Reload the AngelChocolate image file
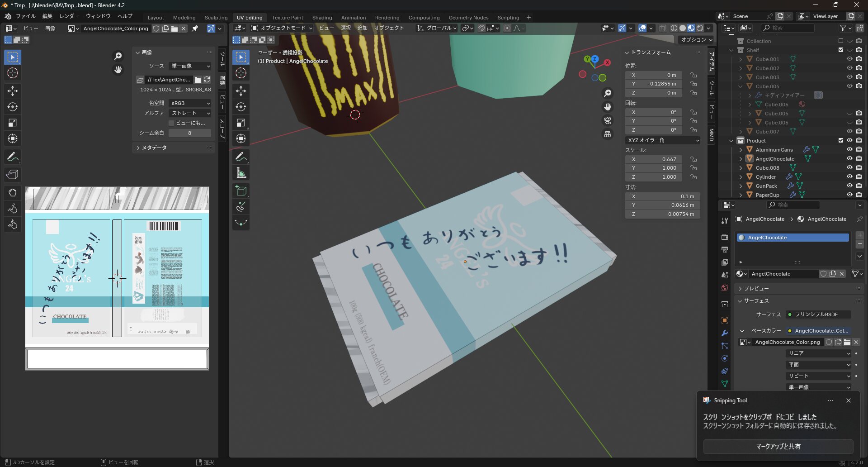The height and width of the screenshot is (467, 868). (207, 80)
